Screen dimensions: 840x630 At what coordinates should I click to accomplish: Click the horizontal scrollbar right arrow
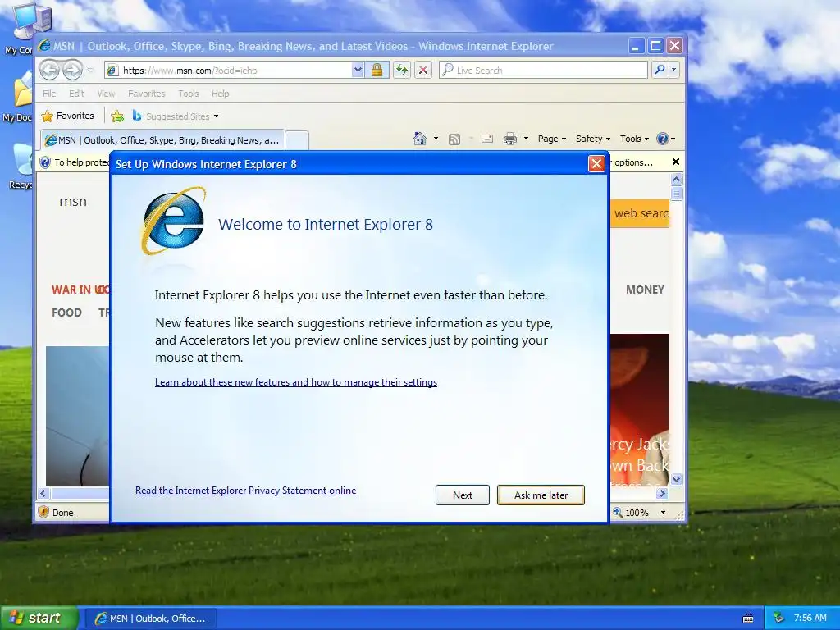pos(663,493)
